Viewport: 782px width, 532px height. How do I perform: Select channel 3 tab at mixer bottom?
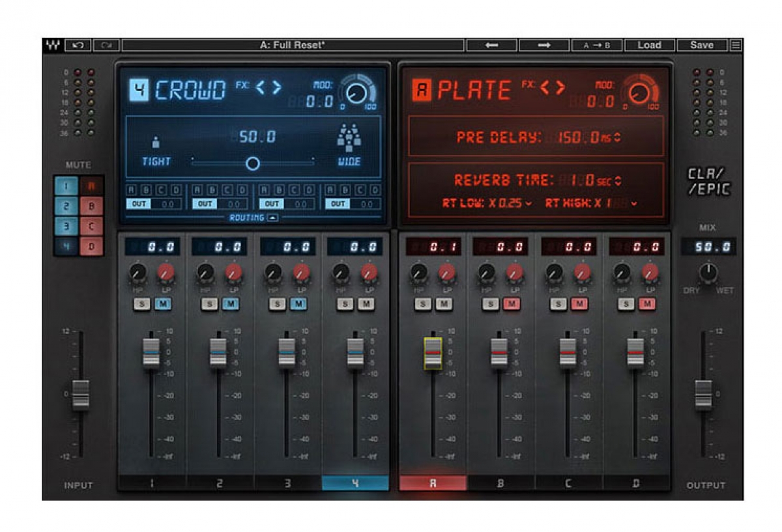pyautogui.click(x=287, y=483)
